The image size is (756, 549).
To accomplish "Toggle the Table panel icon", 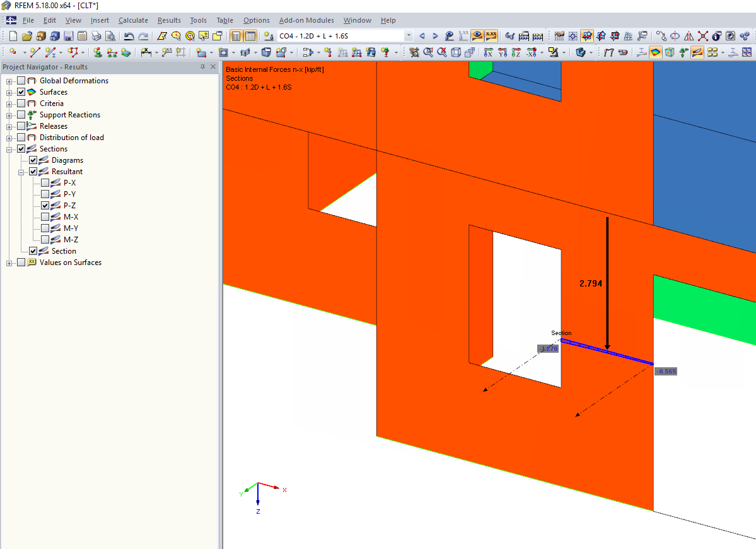I will point(250,36).
